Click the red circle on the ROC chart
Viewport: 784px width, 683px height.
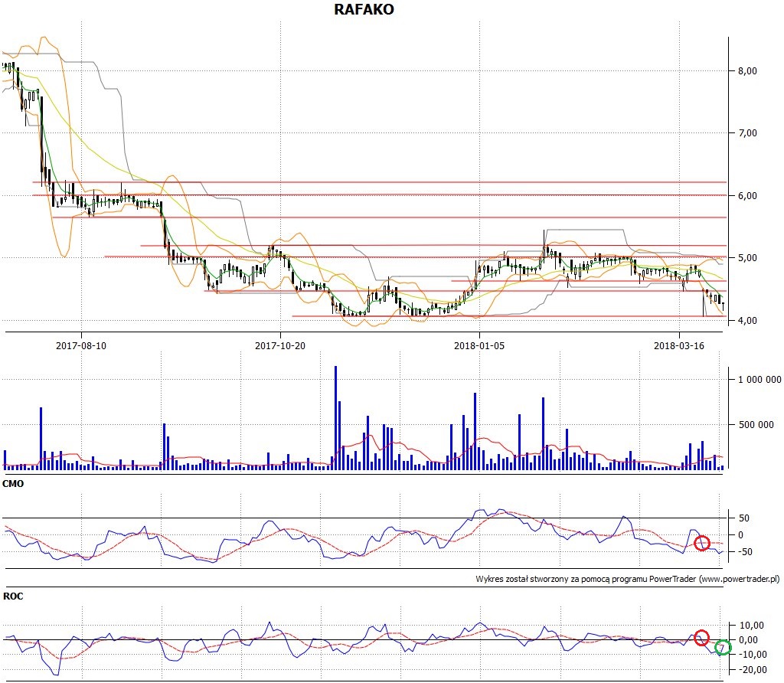[x=701, y=638]
